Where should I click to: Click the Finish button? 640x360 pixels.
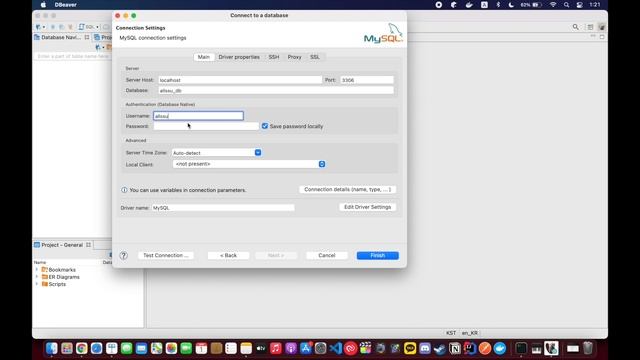tap(378, 256)
